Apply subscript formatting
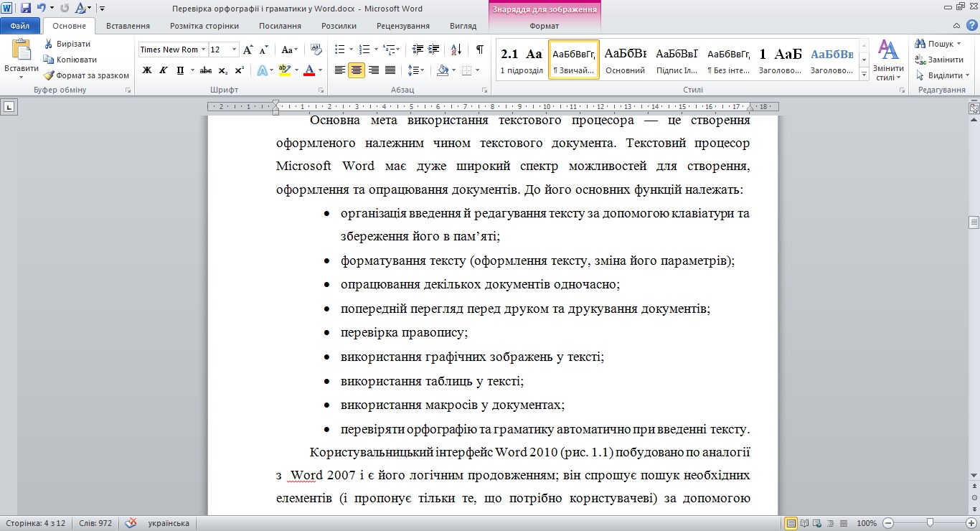 coord(223,70)
